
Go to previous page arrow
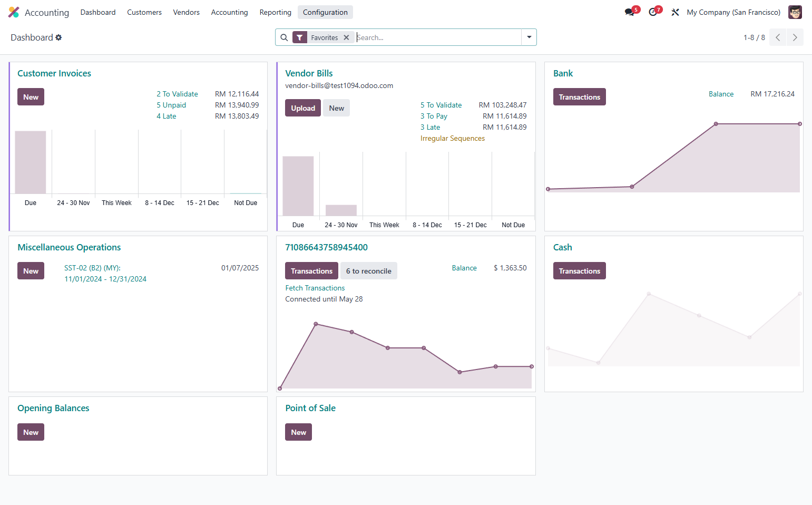777,37
